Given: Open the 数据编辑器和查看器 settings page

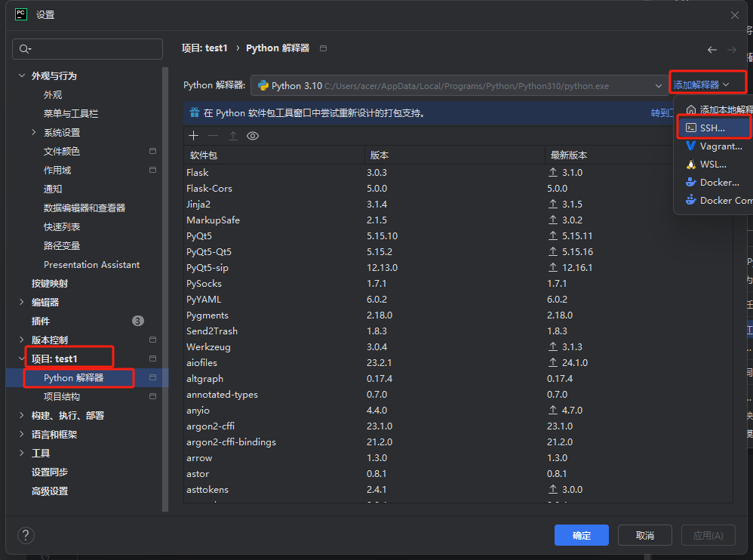Looking at the screenshot, I should coord(85,208).
